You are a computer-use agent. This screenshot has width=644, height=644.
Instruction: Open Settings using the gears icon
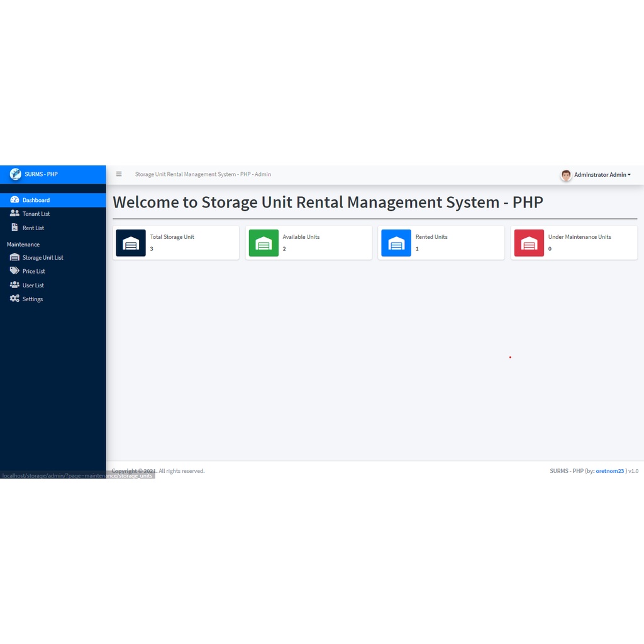[x=14, y=299]
